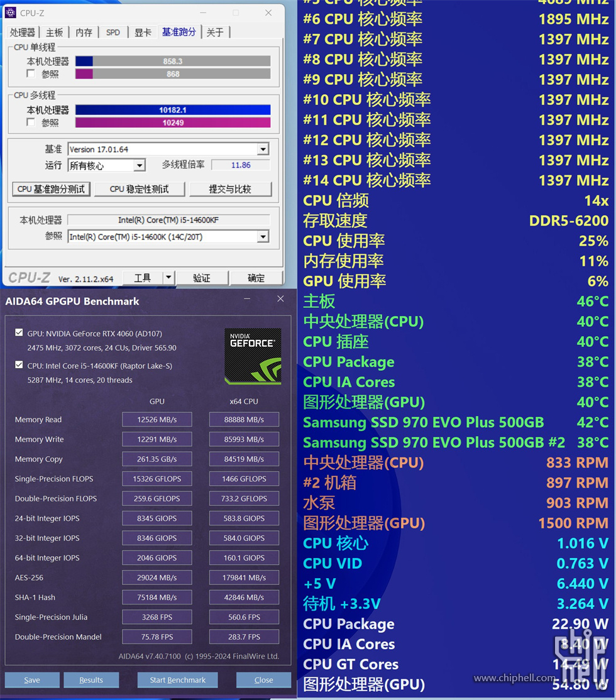The height and width of the screenshot is (700, 616).
Task: Click the CPU VID 0.763 V row
Action: click(x=456, y=564)
